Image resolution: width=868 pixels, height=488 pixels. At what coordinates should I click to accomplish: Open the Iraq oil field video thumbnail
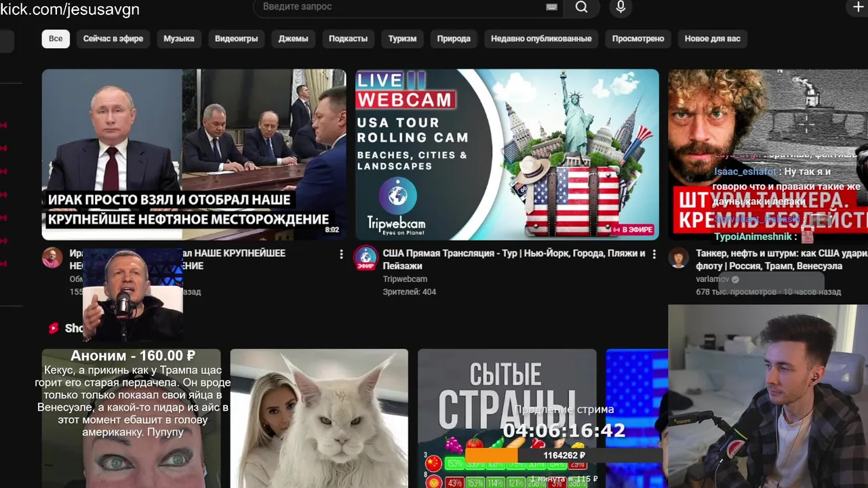194,155
